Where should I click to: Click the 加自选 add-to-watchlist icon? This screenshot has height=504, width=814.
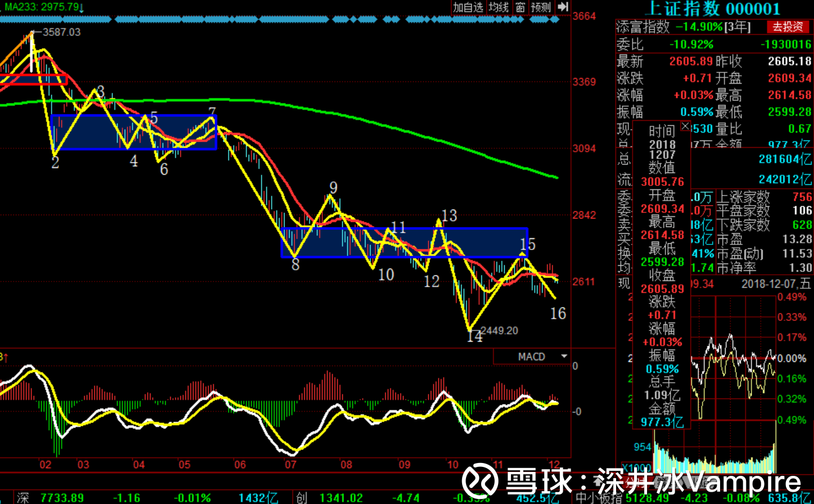click(x=468, y=8)
